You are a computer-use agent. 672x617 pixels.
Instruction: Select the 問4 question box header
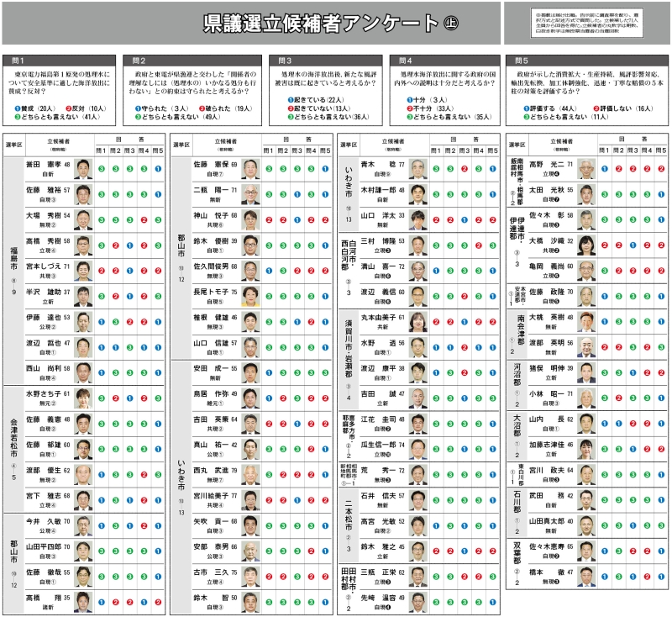[x=445, y=61]
